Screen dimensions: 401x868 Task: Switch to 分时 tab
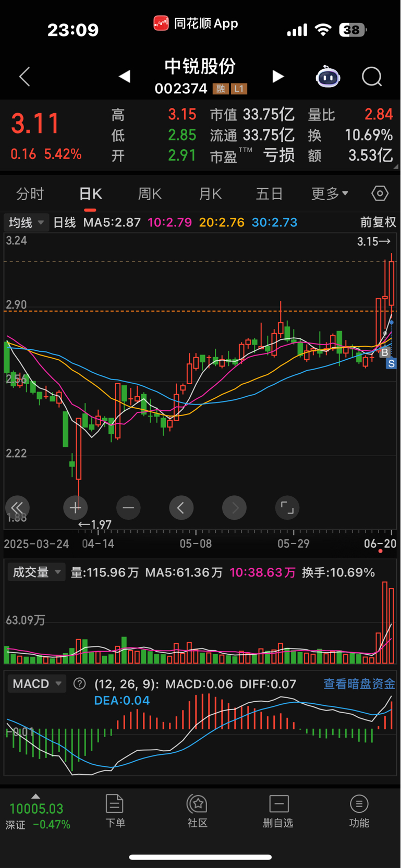pos(30,194)
